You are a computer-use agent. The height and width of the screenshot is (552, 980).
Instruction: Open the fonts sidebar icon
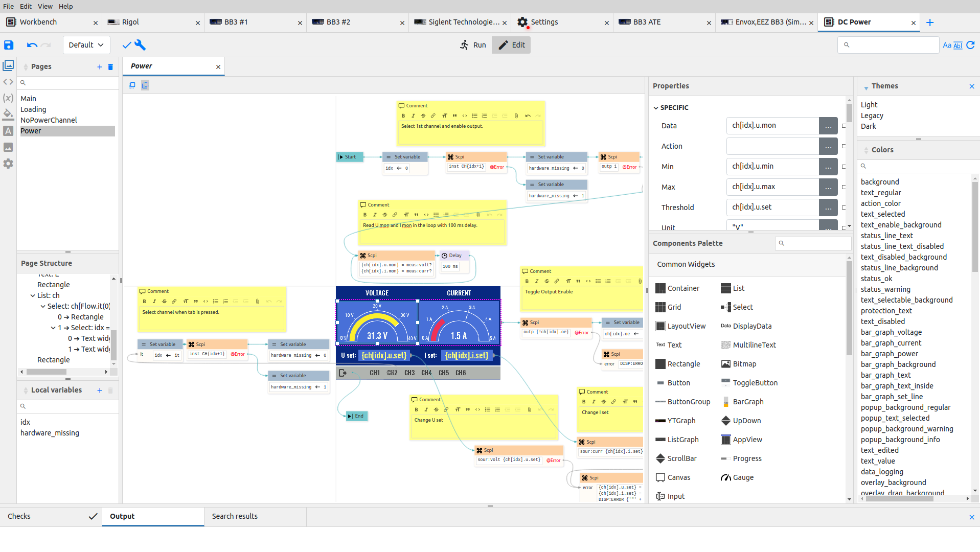click(x=8, y=131)
